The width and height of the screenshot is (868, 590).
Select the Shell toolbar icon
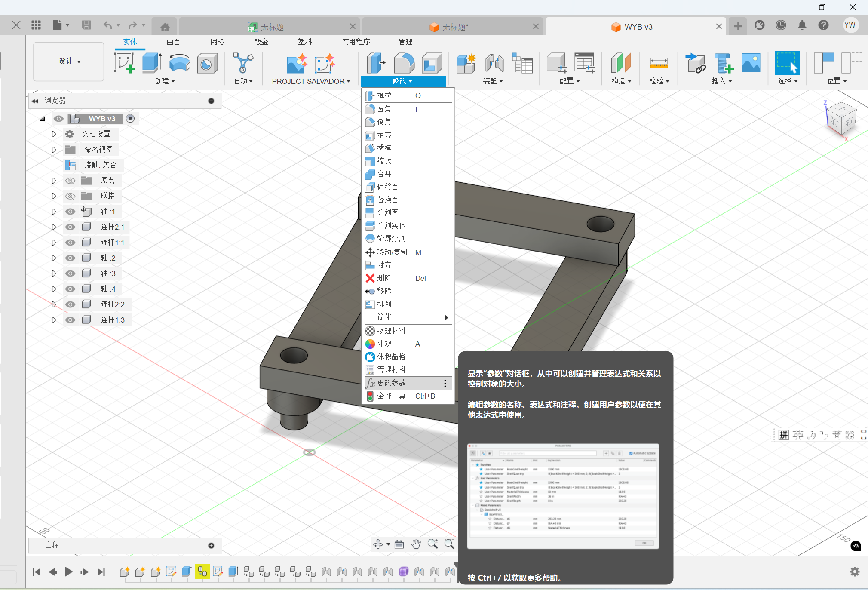[432, 63]
